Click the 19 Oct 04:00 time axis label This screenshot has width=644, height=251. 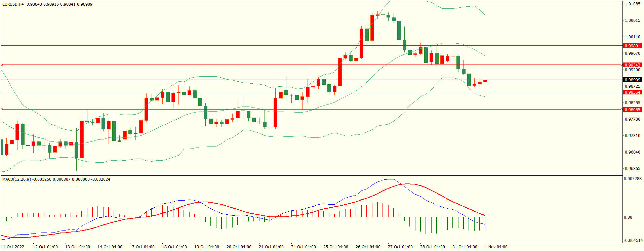(x=206, y=247)
